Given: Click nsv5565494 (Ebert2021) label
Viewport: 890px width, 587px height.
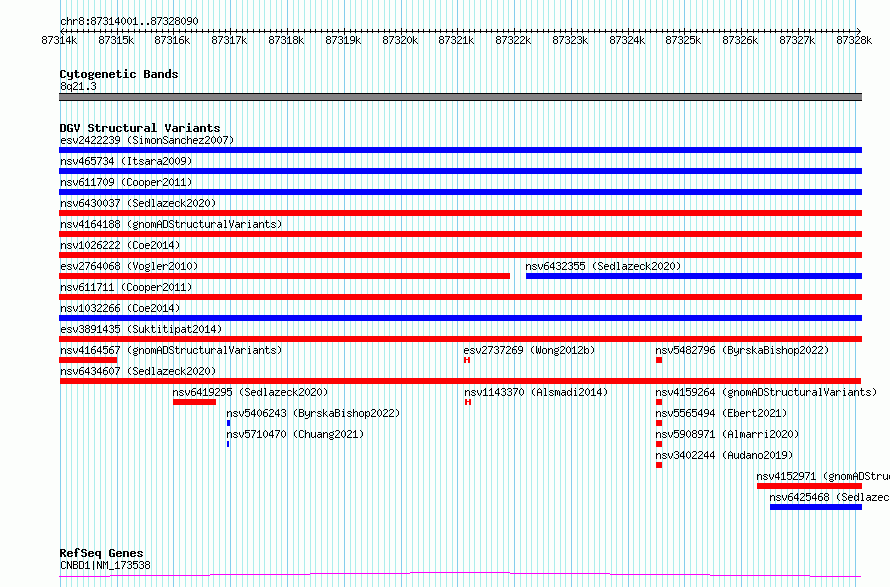Looking at the screenshot, I should pos(721,413).
